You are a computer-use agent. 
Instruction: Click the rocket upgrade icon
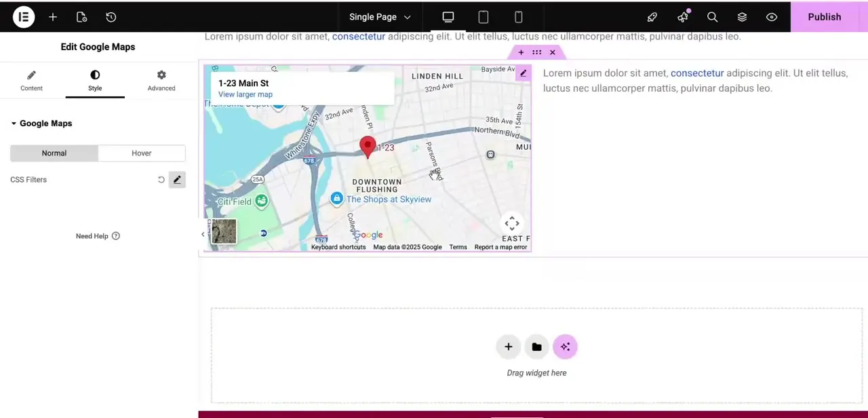coord(652,17)
